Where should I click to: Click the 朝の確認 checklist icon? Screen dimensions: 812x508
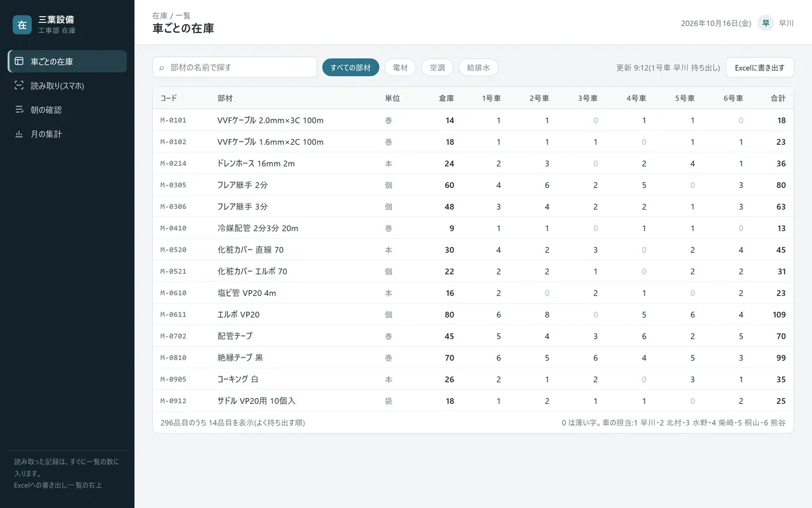point(19,110)
